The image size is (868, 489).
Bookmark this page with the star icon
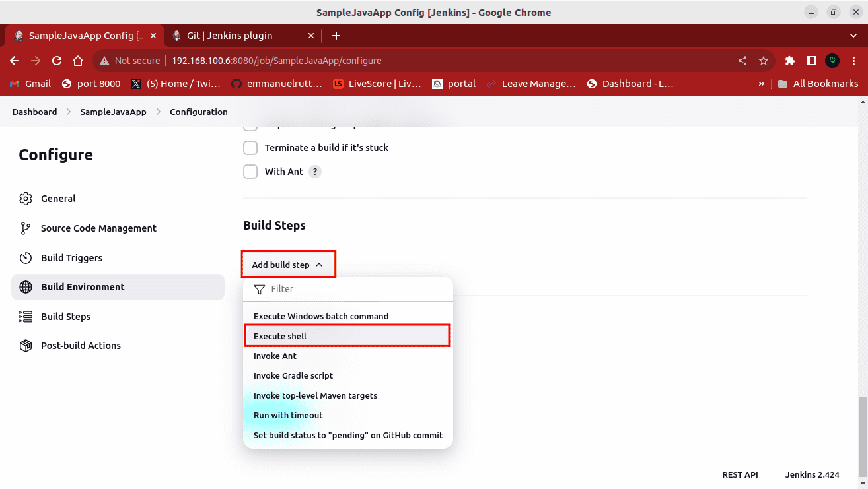tap(764, 61)
